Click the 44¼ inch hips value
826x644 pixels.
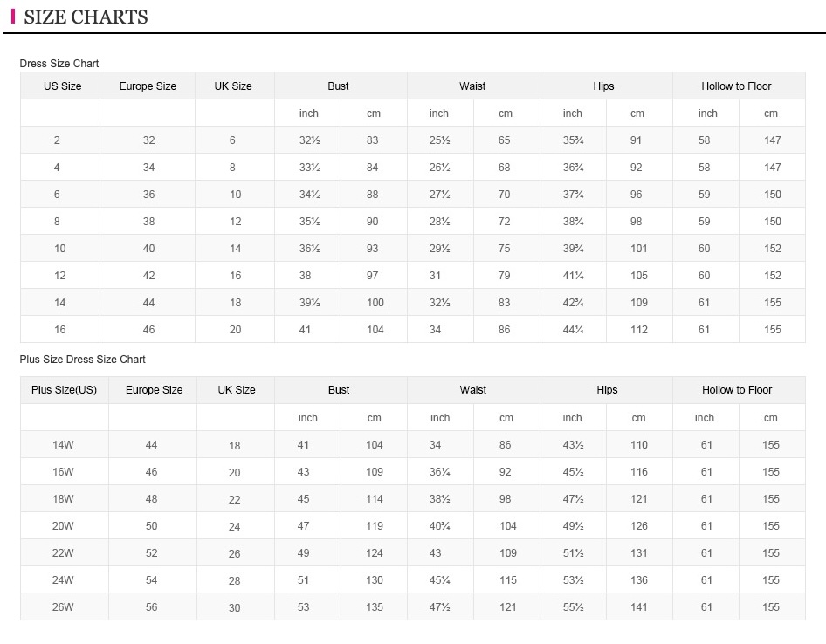[573, 330]
